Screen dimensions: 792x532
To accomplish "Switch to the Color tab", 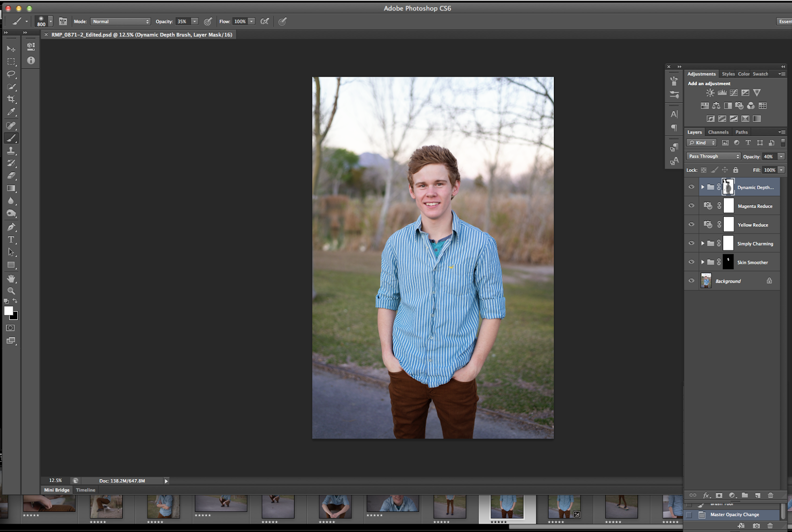I will coord(743,74).
